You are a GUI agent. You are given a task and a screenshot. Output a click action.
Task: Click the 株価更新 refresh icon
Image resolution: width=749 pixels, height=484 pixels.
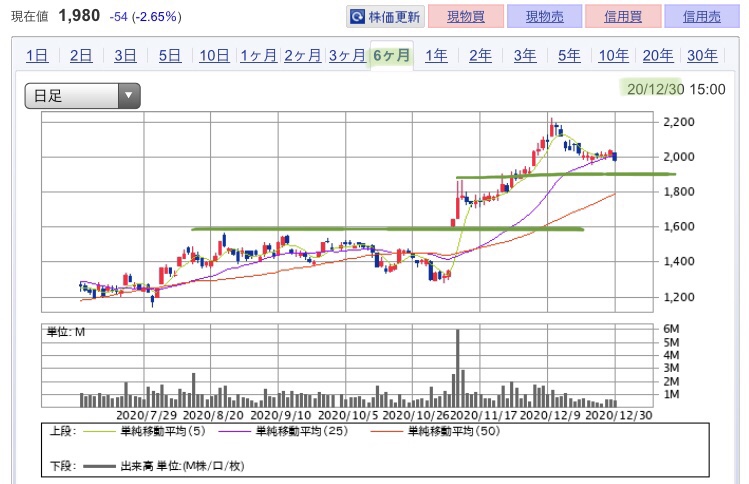[x=357, y=17]
